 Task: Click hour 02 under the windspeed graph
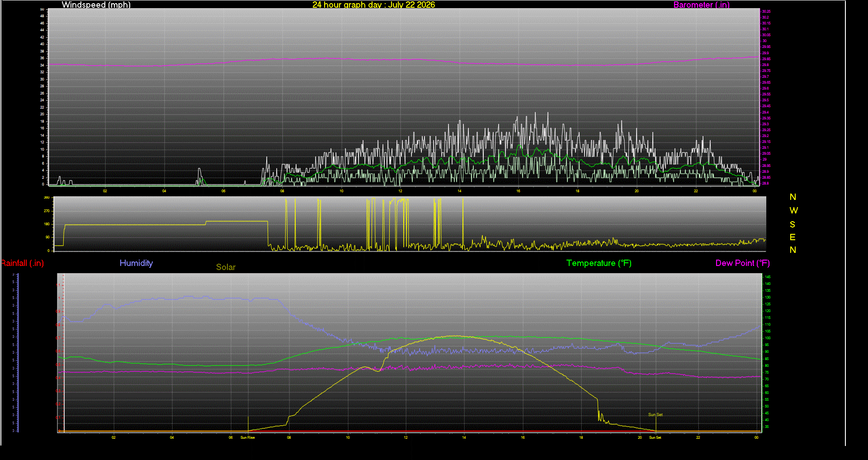(x=105, y=191)
